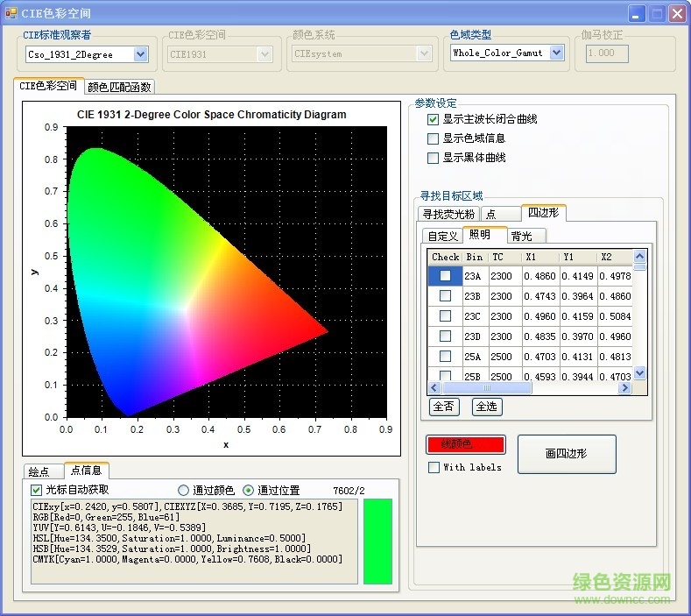691x616 pixels.
Task: Enable 显示色域信息 checkbox
Action: (x=433, y=138)
